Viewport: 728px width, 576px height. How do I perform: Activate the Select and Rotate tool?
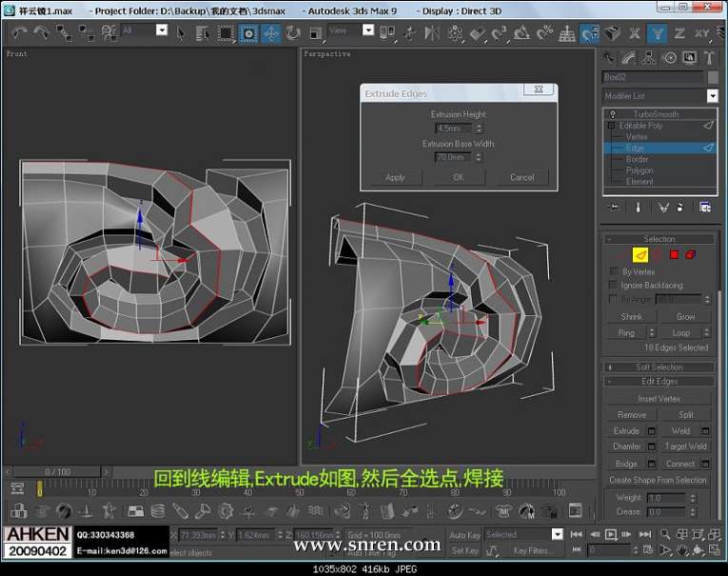[x=292, y=33]
